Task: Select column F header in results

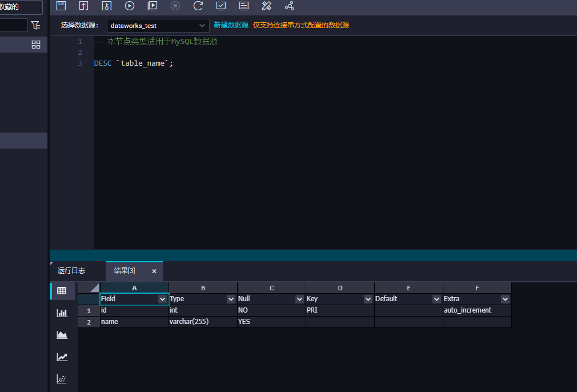Action: 477,288
